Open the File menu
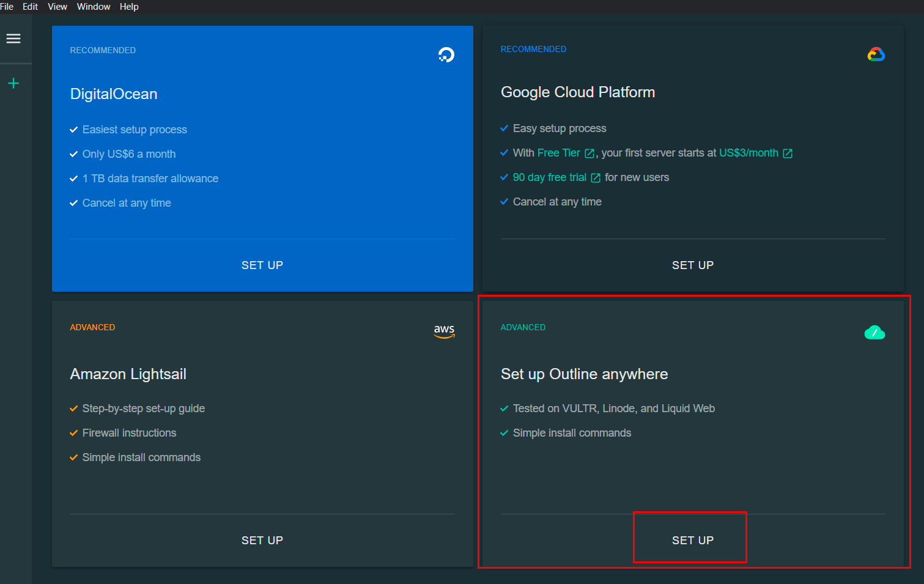Image resolution: width=924 pixels, height=584 pixels. pos(7,7)
